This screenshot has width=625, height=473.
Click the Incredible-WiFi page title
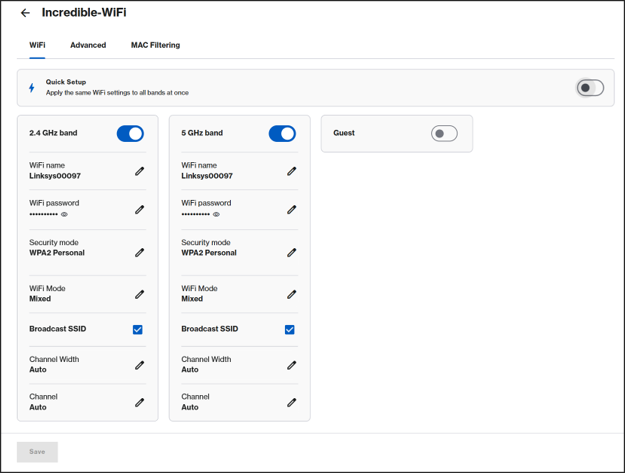84,13
